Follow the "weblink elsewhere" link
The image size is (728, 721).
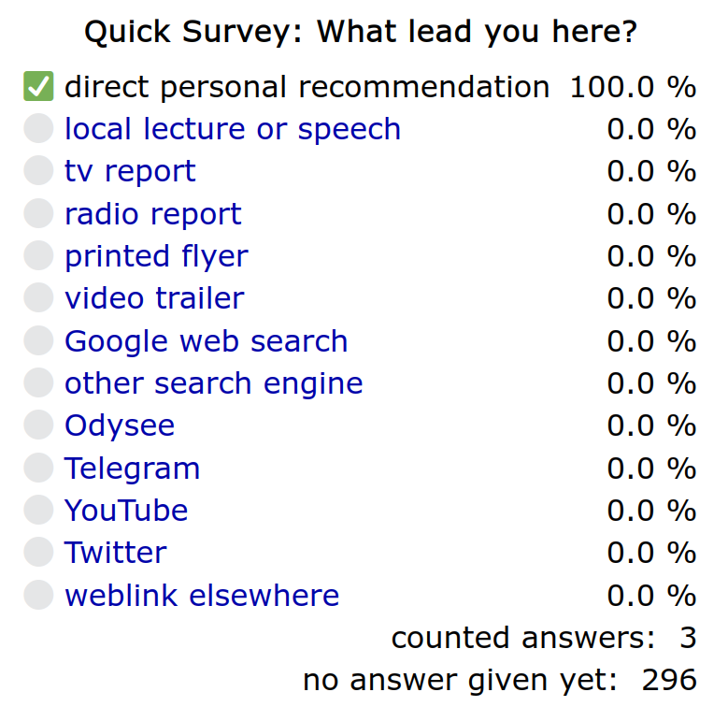pyautogui.click(x=202, y=596)
